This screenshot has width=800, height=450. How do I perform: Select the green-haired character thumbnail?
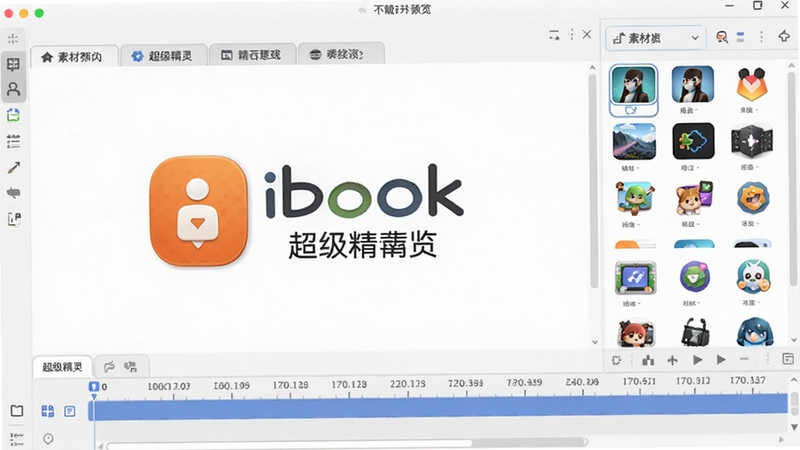pyautogui.click(x=634, y=198)
